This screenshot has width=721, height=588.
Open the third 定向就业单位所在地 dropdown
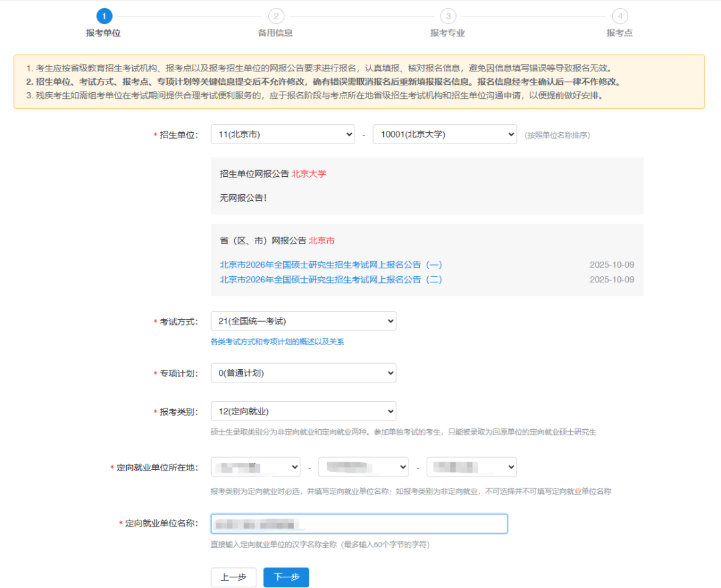pos(471,467)
